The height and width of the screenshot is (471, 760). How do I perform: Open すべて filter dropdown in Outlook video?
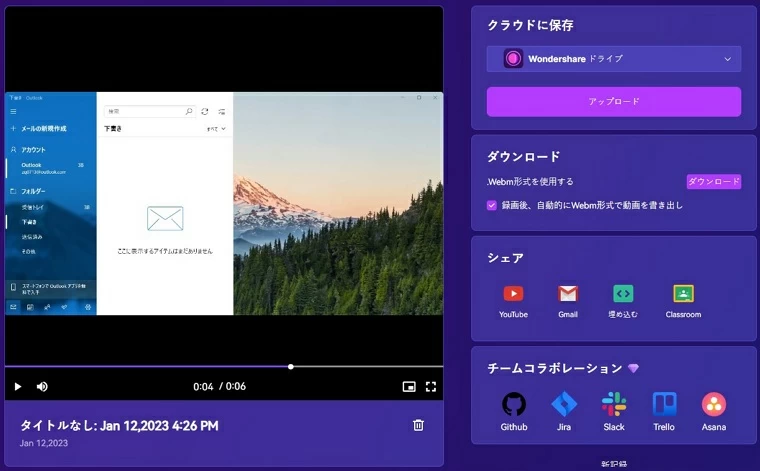point(216,129)
